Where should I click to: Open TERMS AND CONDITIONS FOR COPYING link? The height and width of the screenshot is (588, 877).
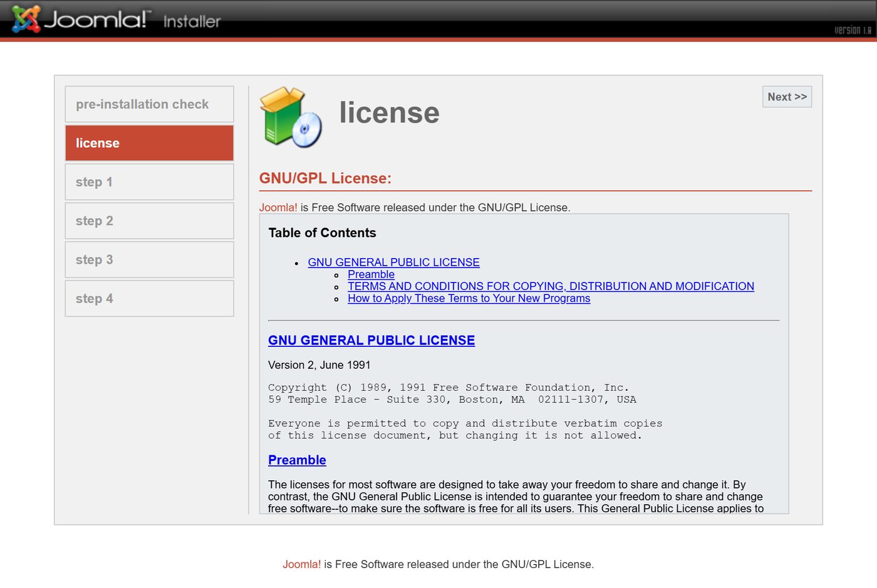coord(551,286)
